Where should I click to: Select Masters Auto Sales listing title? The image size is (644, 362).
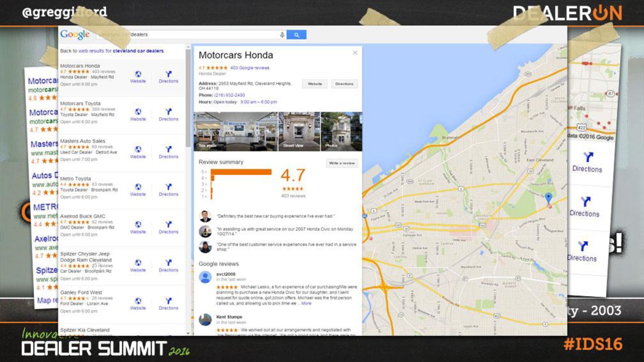pos(83,141)
